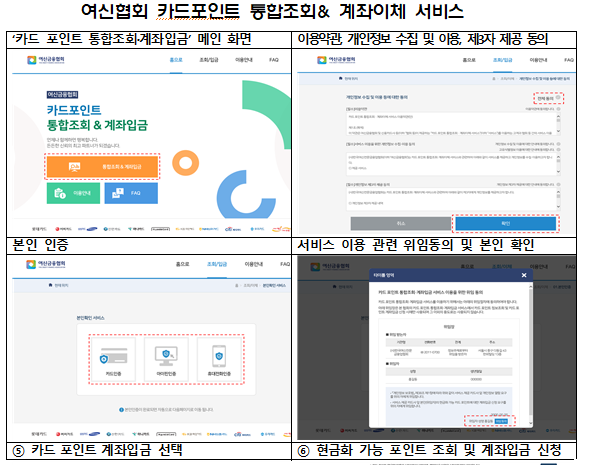Click scroll-up arrow of second terms box
Image resolution: width=589 pixels, height=465 pixels.
point(558,156)
